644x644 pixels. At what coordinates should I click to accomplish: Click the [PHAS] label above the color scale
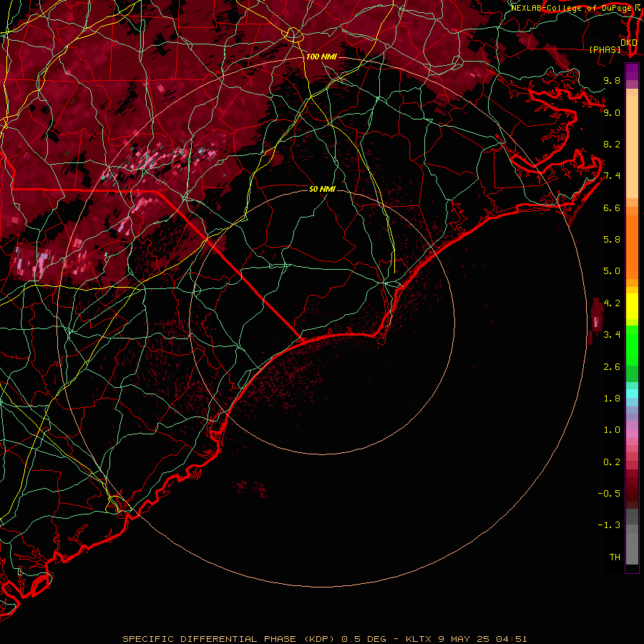pos(605,49)
